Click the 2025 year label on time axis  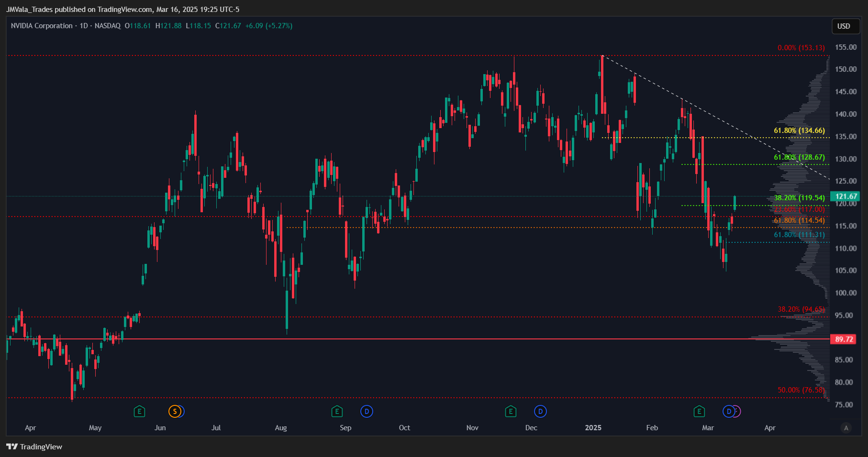[x=593, y=428]
